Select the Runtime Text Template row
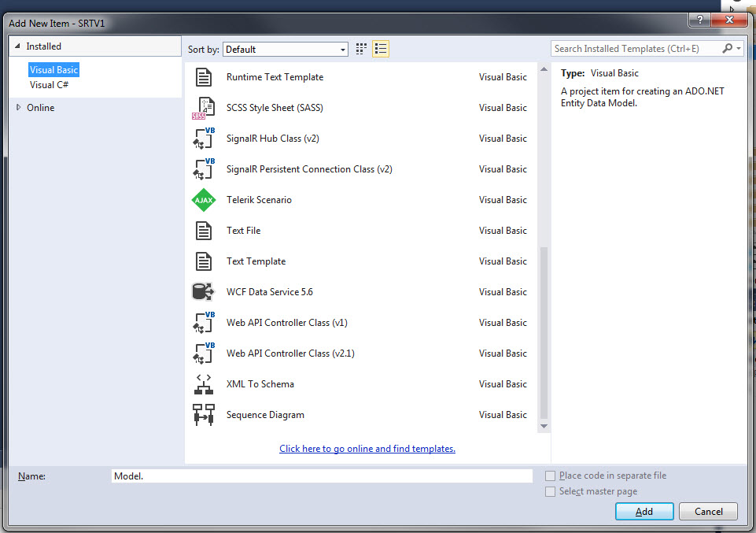This screenshot has height=533, width=756. (x=362, y=77)
